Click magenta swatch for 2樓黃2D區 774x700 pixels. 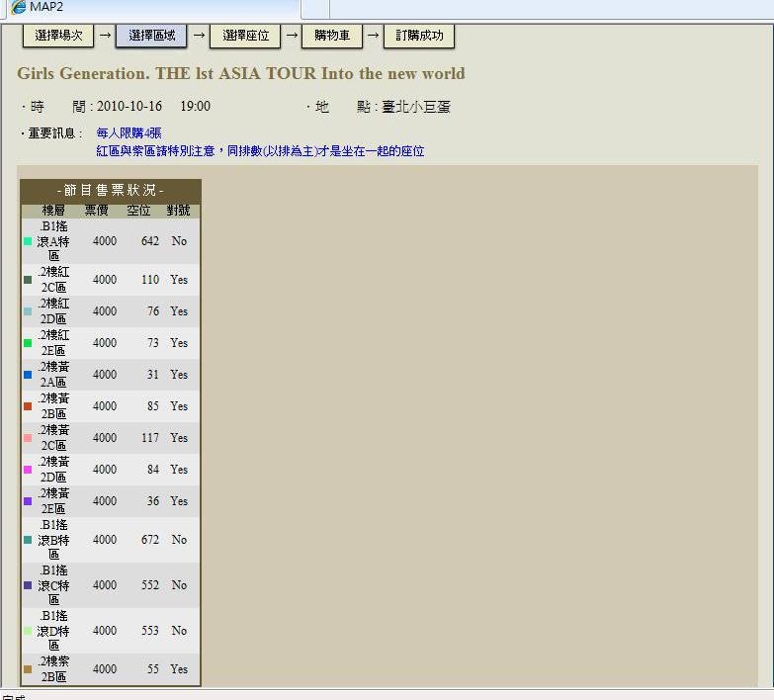coord(28,470)
